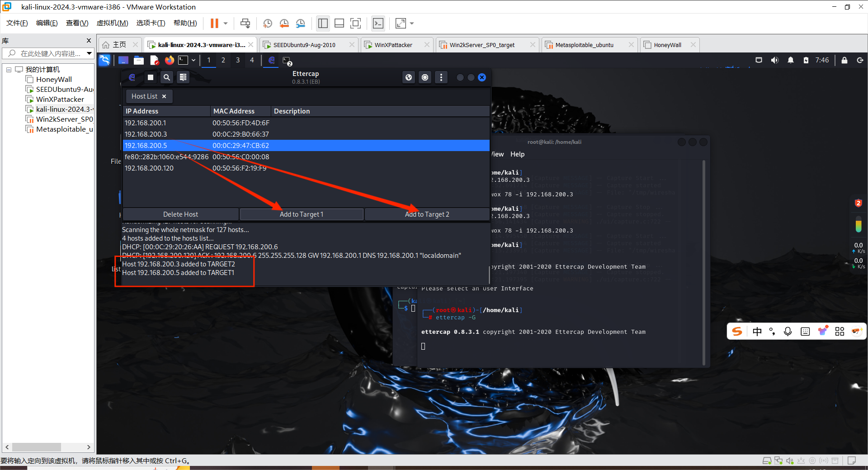Click the Ettercap stop MITM circle icon
This screenshot has height=470, width=868.
pyautogui.click(x=425, y=77)
